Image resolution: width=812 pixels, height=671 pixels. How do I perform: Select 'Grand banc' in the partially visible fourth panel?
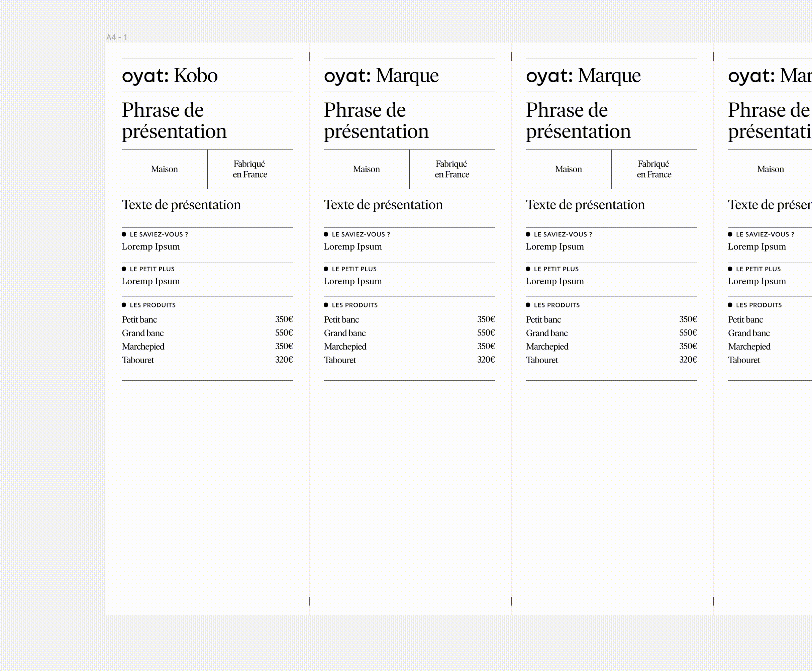[x=748, y=333]
